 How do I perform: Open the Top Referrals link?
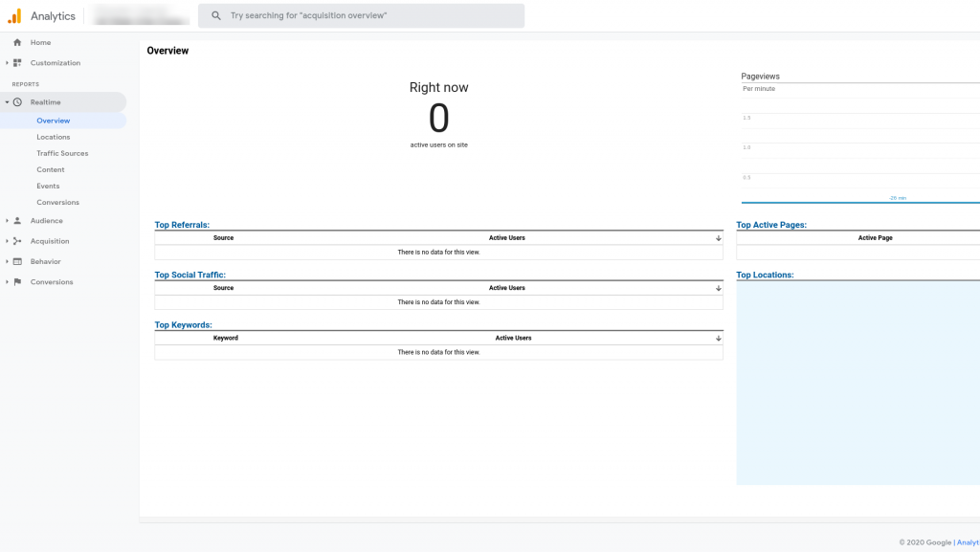pyautogui.click(x=182, y=225)
